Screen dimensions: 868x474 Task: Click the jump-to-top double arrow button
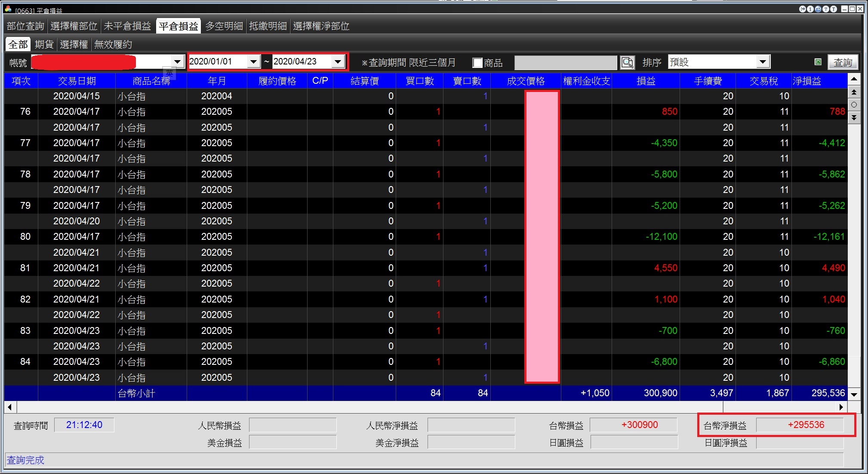(854, 92)
